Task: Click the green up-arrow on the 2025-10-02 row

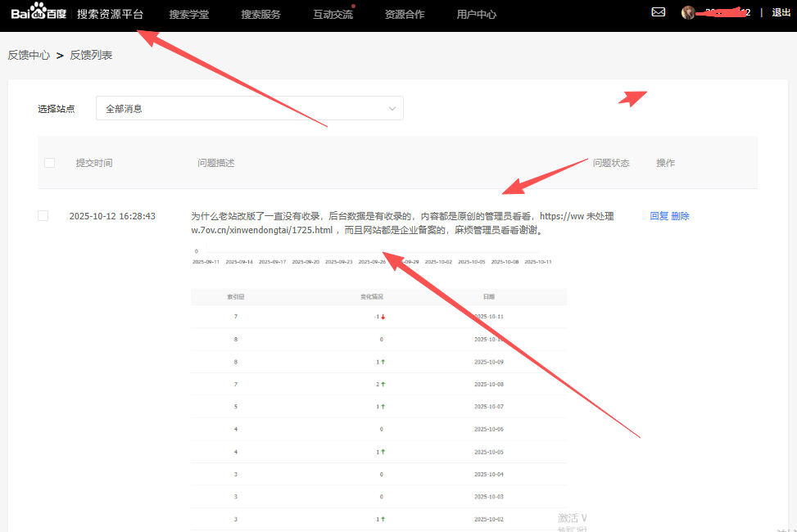Action: tap(383, 518)
